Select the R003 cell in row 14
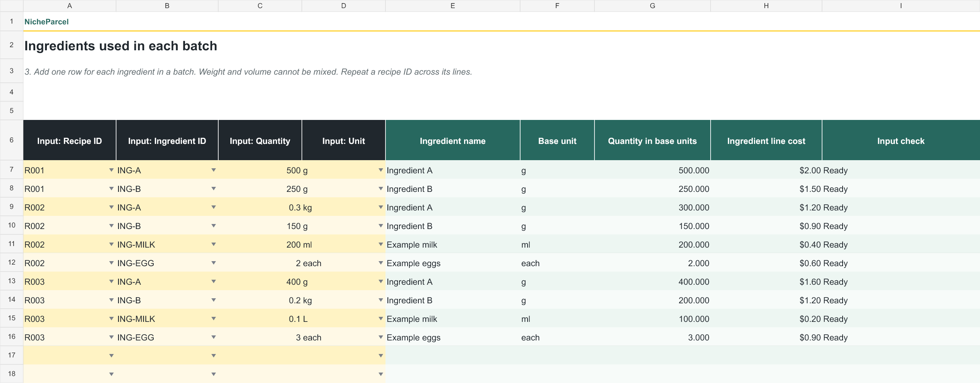The width and height of the screenshot is (980, 383). tap(70, 300)
